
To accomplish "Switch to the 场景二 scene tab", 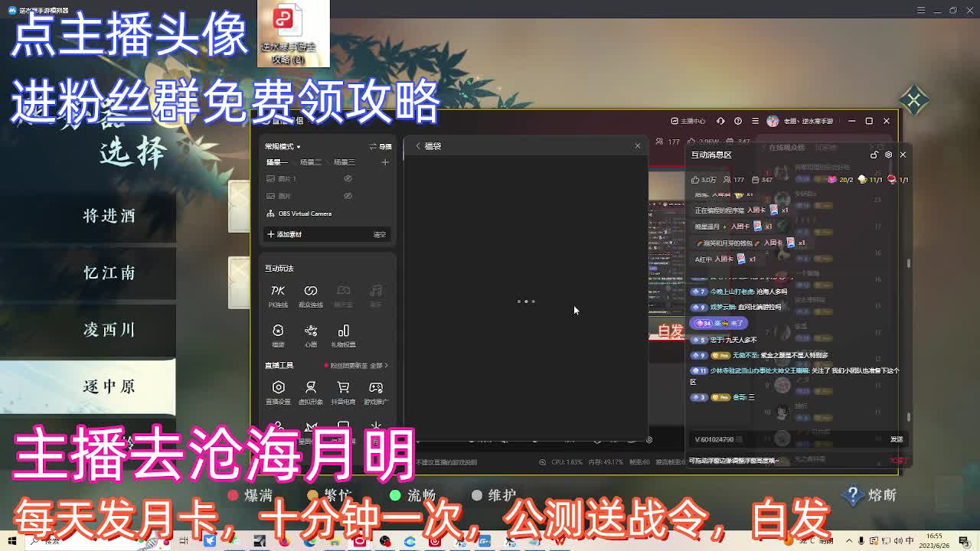I will [x=310, y=162].
